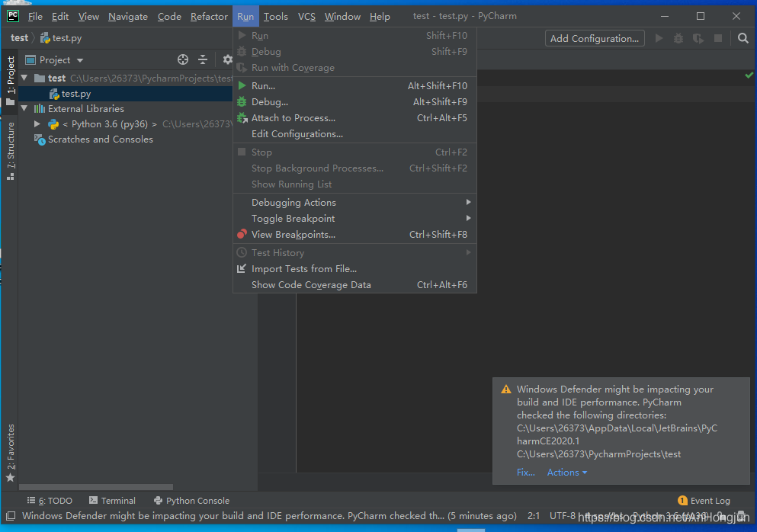The width and height of the screenshot is (757, 532).
Task: Close the open Run menu header
Action: point(245,17)
